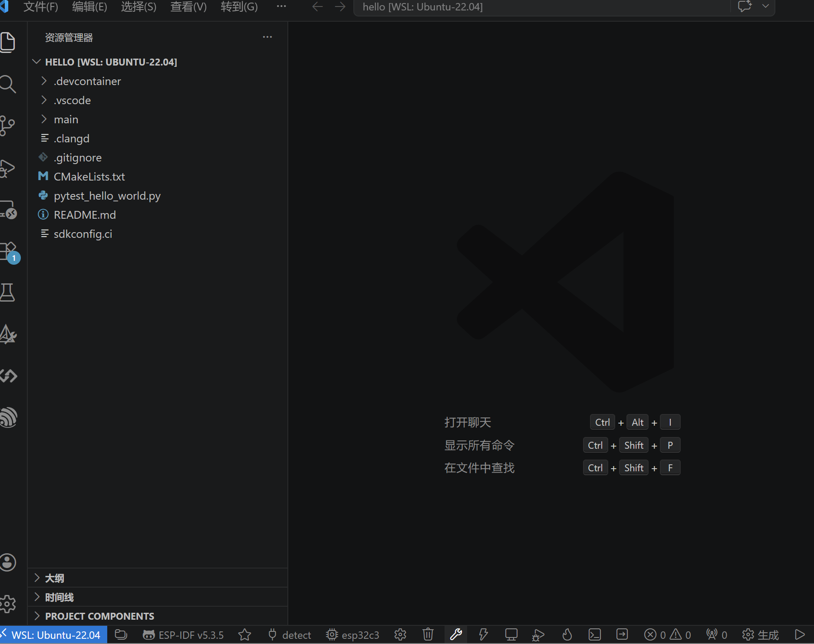Click flash lightning icon in status bar
This screenshot has height=644, width=814.
click(x=483, y=635)
